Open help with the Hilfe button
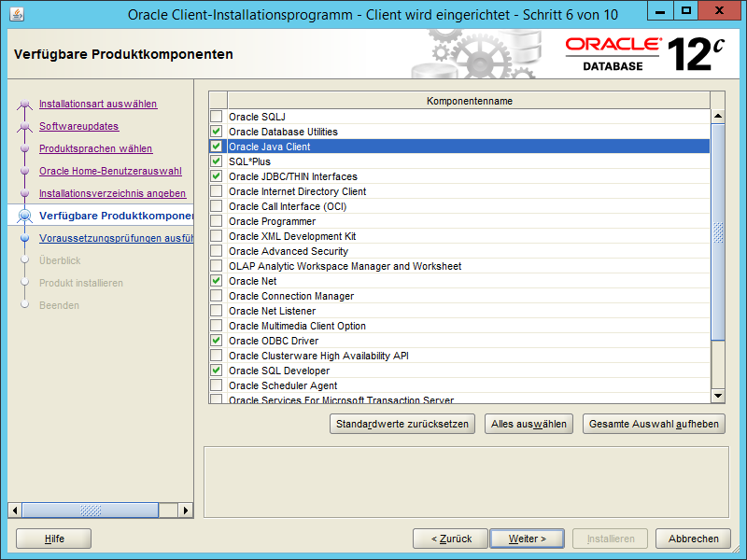747x560 pixels. (x=53, y=539)
